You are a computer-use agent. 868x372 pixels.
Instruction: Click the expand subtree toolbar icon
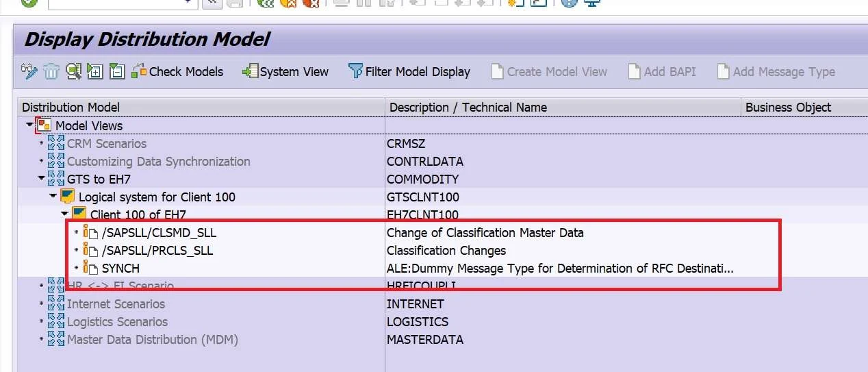pyautogui.click(x=95, y=71)
